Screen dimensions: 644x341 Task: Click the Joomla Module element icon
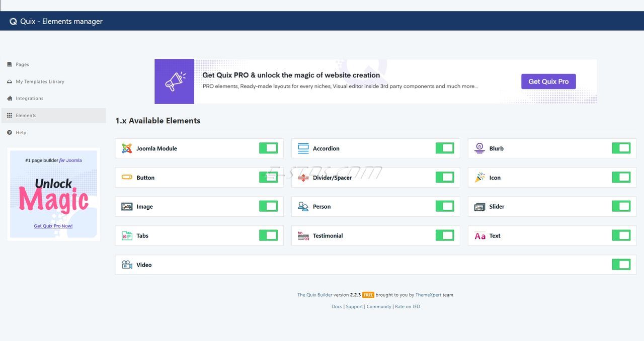[x=127, y=148]
